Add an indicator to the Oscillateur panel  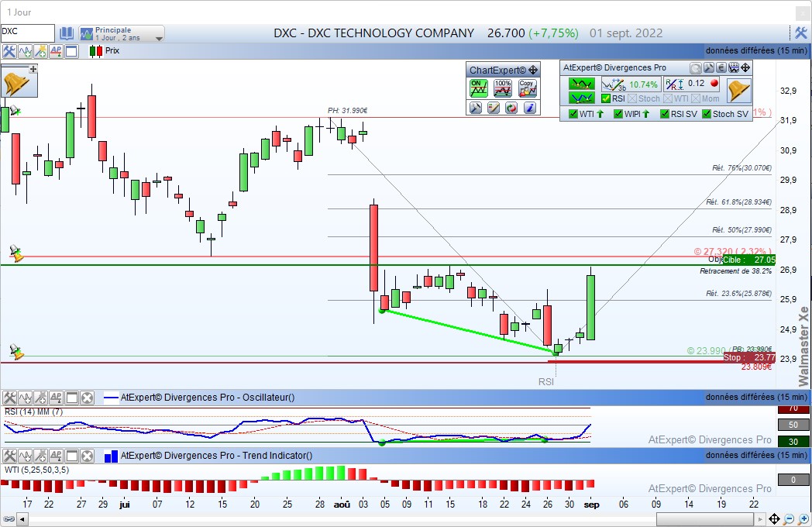pos(25,398)
